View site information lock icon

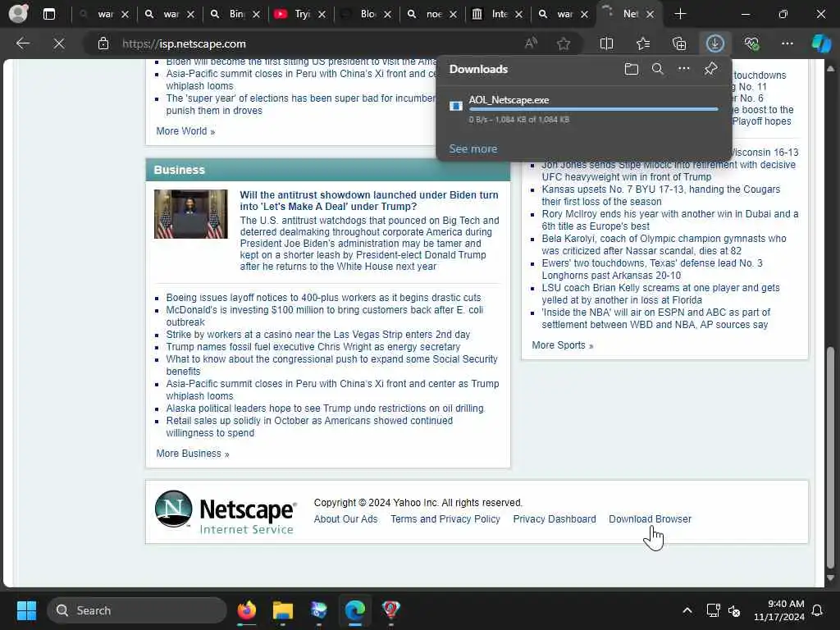pyautogui.click(x=103, y=43)
